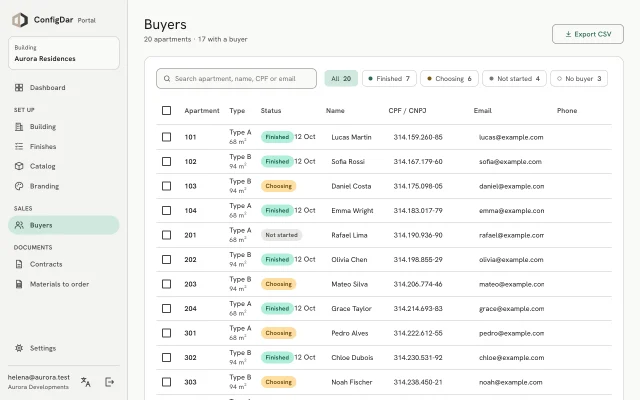Select the All 20 filter

[x=341, y=78]
